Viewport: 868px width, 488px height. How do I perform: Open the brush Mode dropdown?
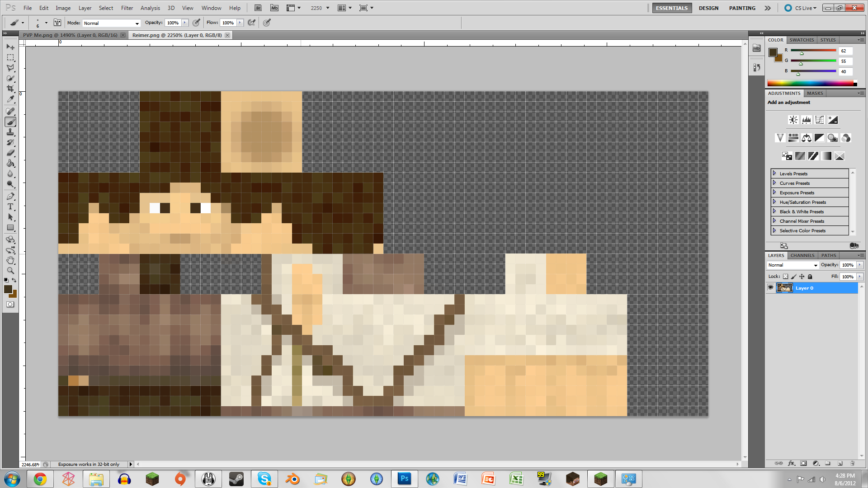(x=111, y=23)
